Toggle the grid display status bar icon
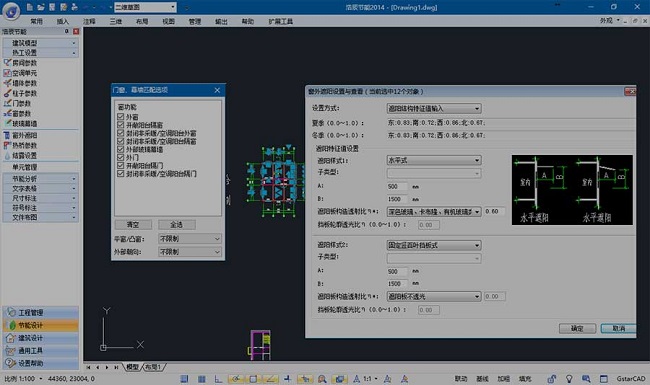The height and width of the screenshot is (385, 650). click(x=201, y=379)
